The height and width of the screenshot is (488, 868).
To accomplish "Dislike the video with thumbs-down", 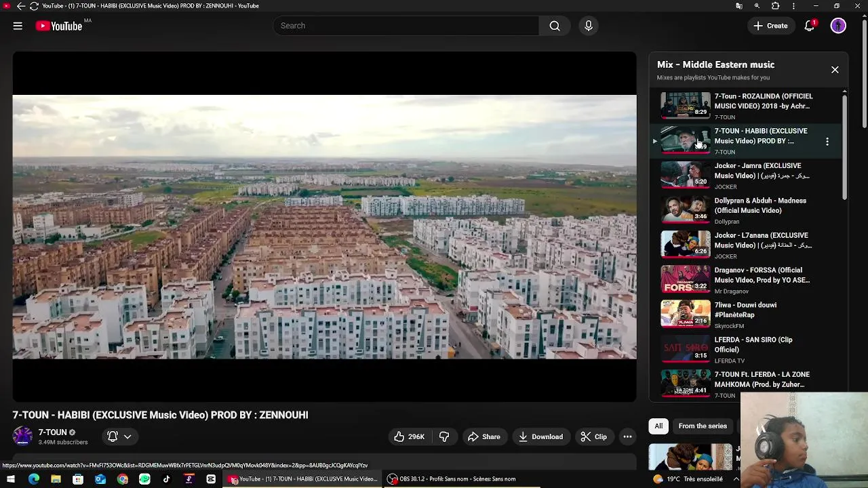I will [444, 436].
